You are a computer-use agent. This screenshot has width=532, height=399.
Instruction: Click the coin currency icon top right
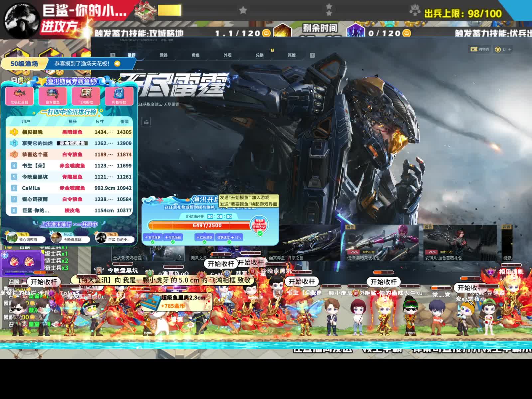click(x=498, y=49)
